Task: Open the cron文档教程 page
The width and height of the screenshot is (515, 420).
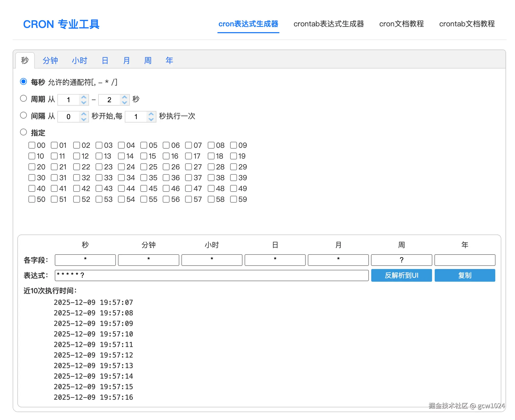Action: click(401, 24)
